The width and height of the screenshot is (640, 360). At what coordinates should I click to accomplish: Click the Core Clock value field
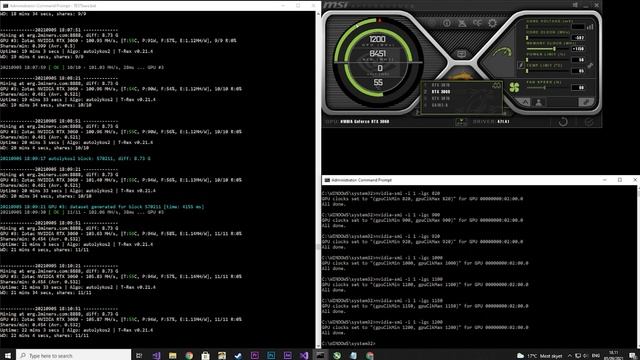pos(578,38)
